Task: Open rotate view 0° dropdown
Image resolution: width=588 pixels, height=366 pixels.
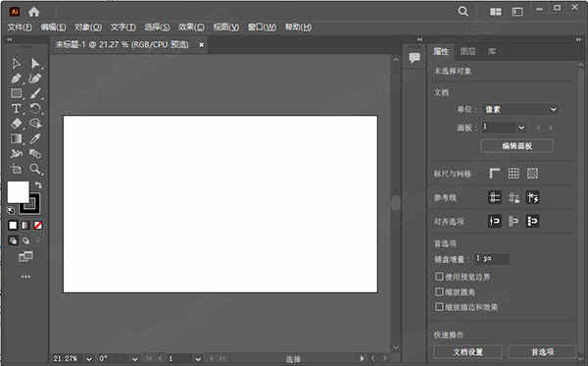Action: click(x=135, y=358)
